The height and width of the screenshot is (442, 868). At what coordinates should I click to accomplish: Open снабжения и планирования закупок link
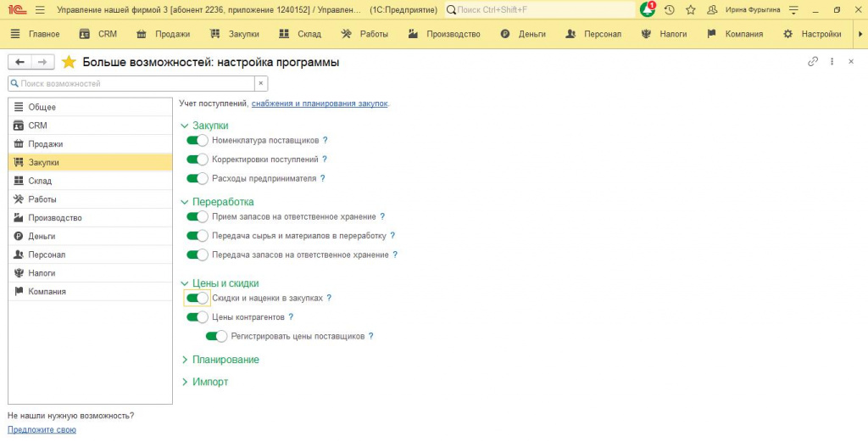click(320, 104)
